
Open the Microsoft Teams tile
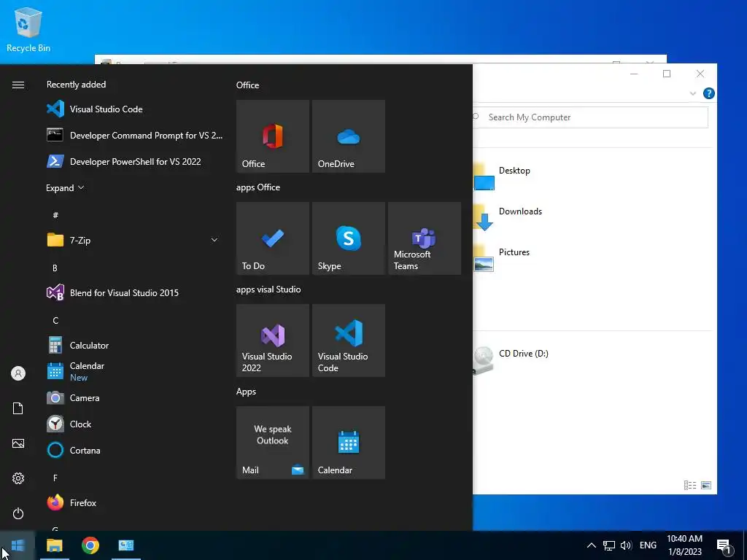[x=425, y=238]
